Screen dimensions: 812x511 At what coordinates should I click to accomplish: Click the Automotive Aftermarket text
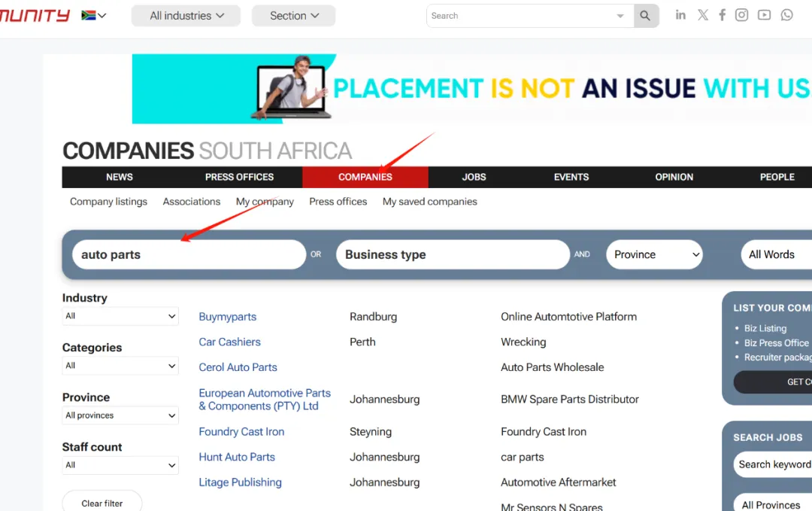(558, 482)
